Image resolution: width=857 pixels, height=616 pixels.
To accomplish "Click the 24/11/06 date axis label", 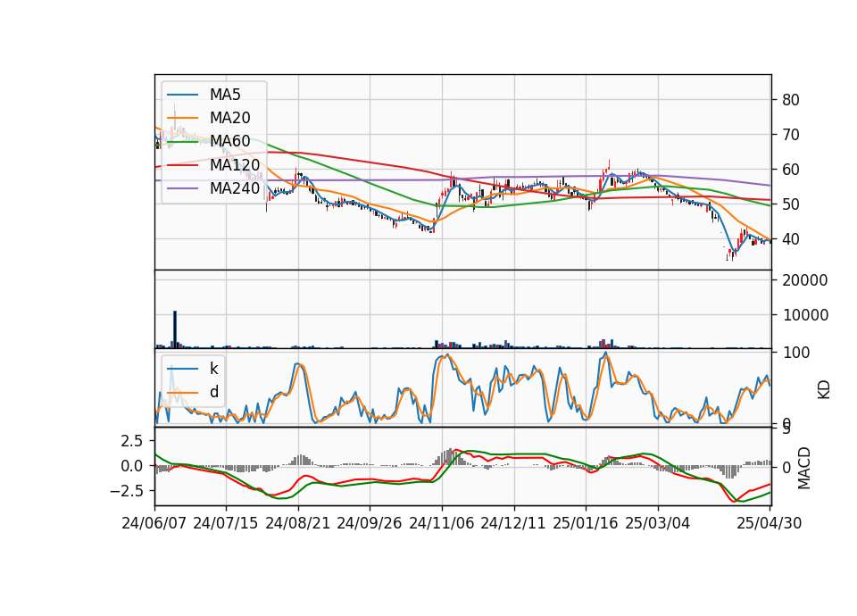I will [442, 523].
